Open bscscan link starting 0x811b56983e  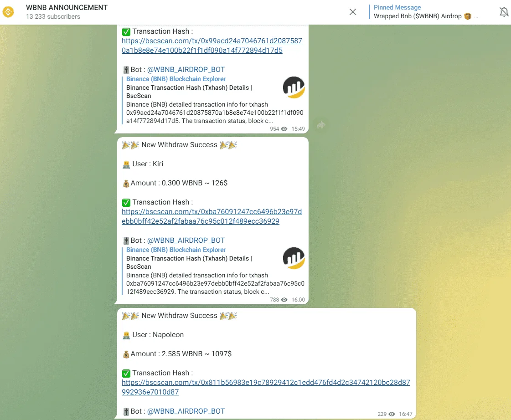click(x=266, y=387)
